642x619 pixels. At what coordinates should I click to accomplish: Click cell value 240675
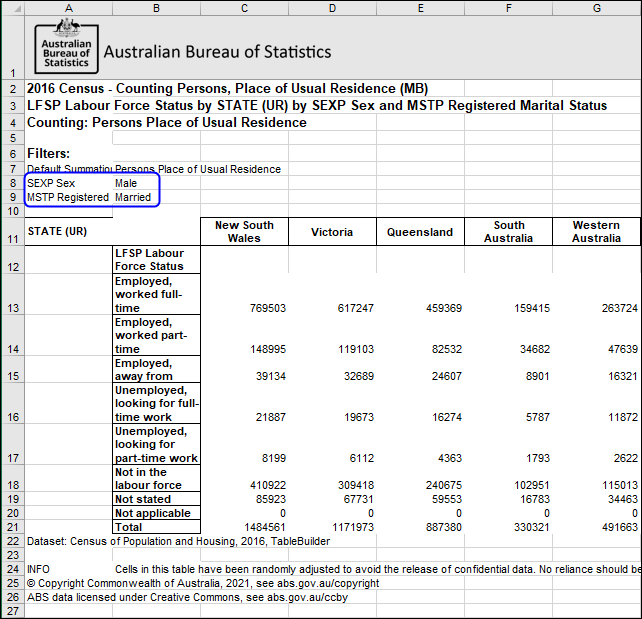tap(444, 485)
